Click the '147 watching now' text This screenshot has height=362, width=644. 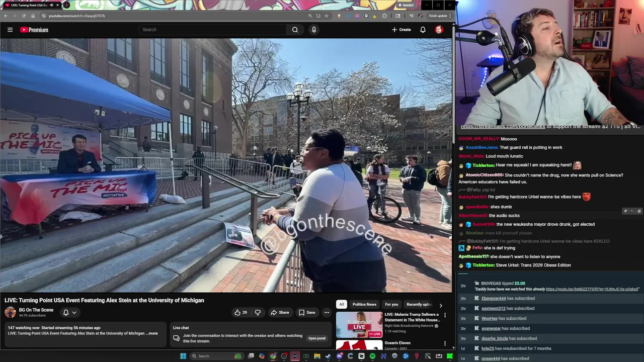tap(23, 328)
